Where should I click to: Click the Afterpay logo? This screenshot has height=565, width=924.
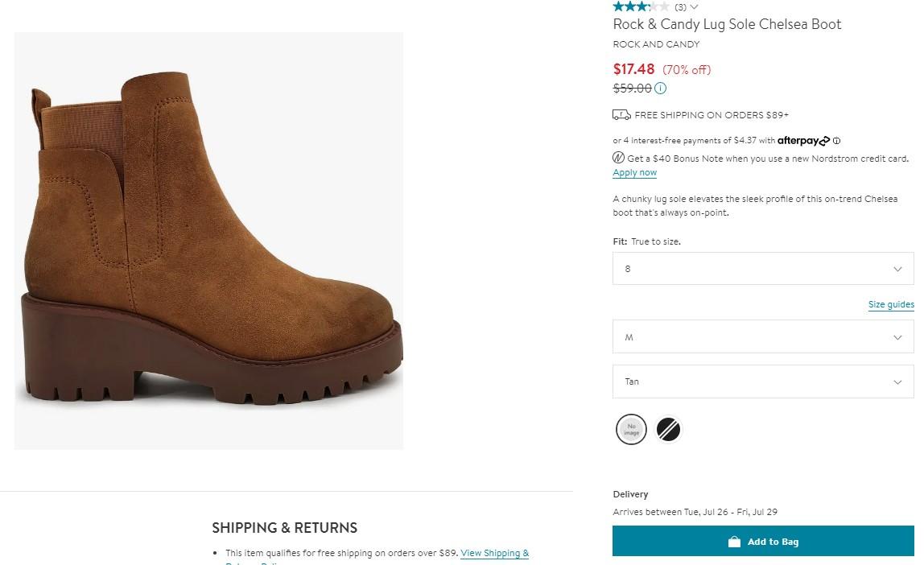[x=803, y=141]
